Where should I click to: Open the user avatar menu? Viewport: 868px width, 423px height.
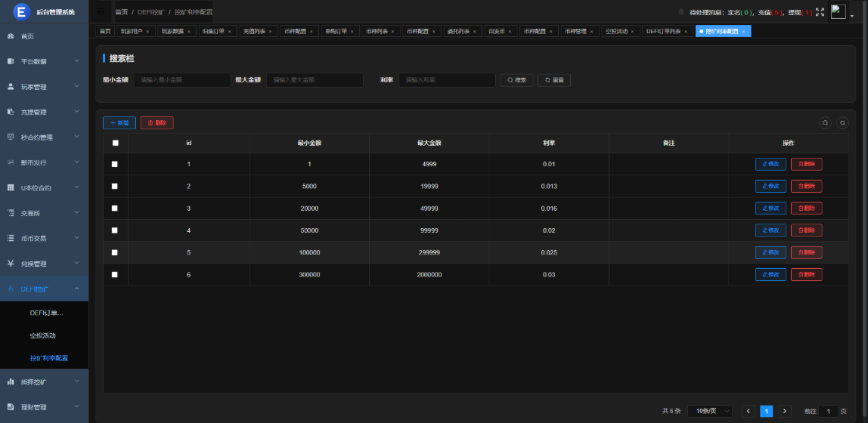click(x=838, y=11)
